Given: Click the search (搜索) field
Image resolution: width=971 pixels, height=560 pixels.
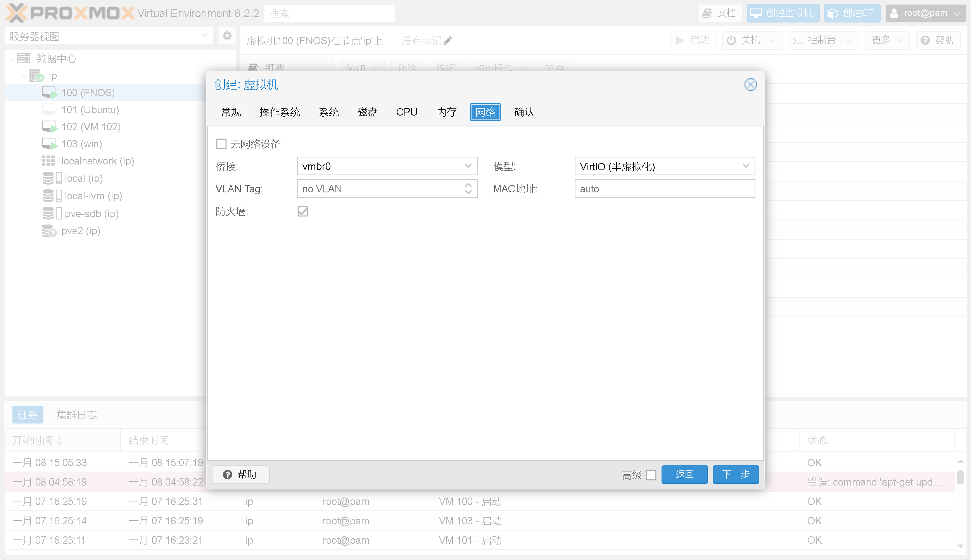Looking at the screenshot, I should tap(329, 14).
